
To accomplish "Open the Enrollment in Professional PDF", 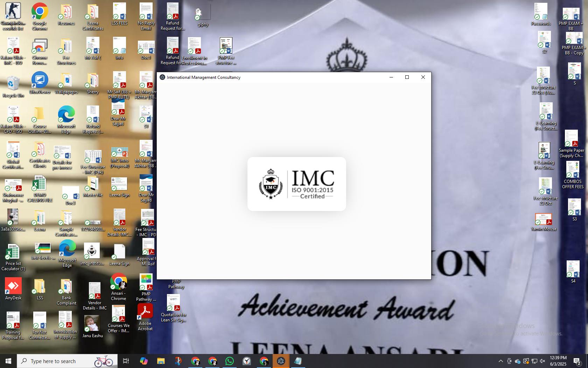I will pos(194,51).
